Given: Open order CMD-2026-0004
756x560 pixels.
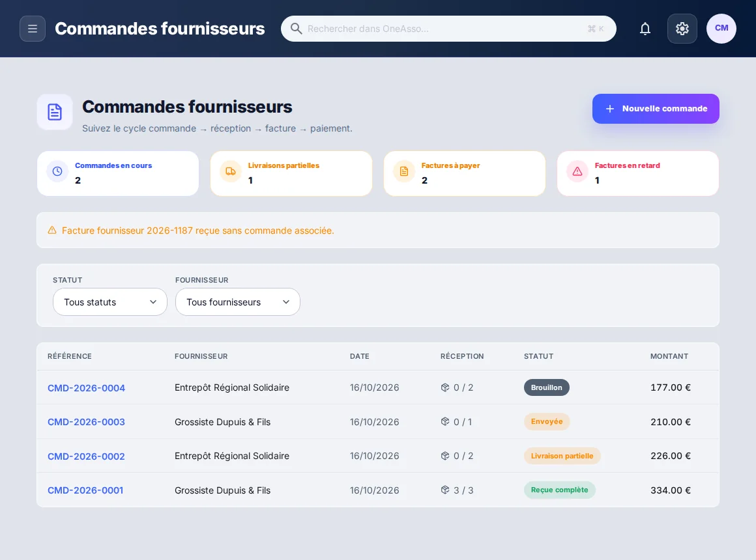Looking at the screenshot, I should [x=86, y=388].
